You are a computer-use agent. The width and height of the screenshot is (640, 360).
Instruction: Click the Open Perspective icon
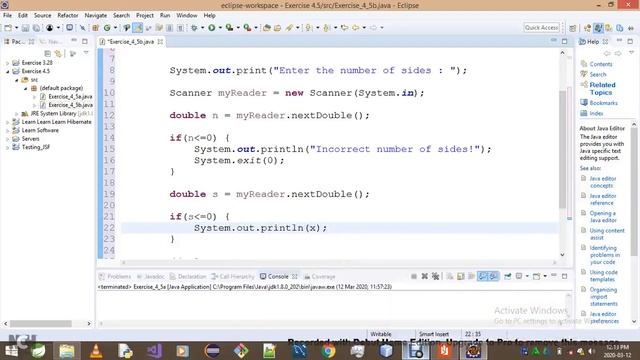click(x=573, y=28)
